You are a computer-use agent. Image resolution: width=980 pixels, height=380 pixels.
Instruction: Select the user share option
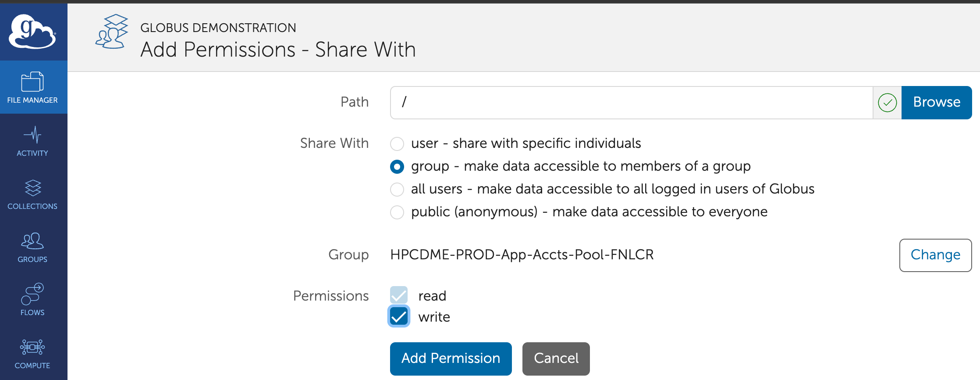tap(397, 143)
